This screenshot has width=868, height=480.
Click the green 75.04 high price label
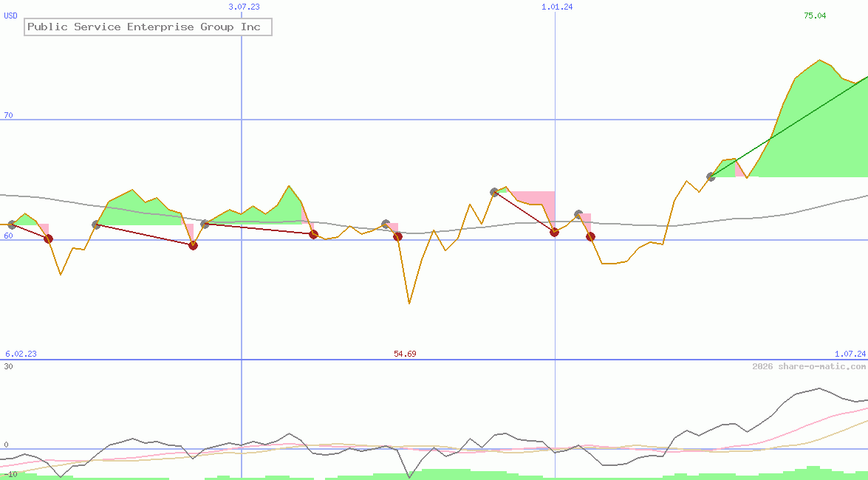[815, 16]
